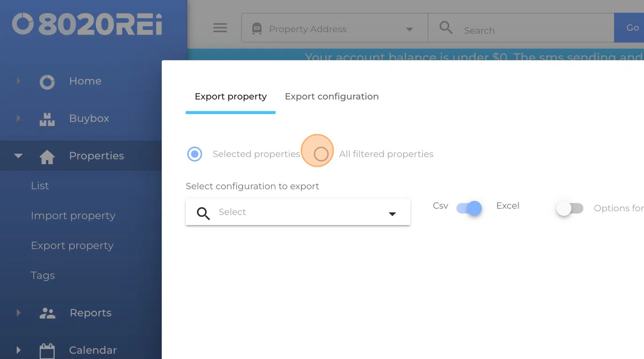Image resolution: width=644 pixels, height=359 pixels.
Task: Expand the Reports sidebar arrow
Action: tap(19, 312)
